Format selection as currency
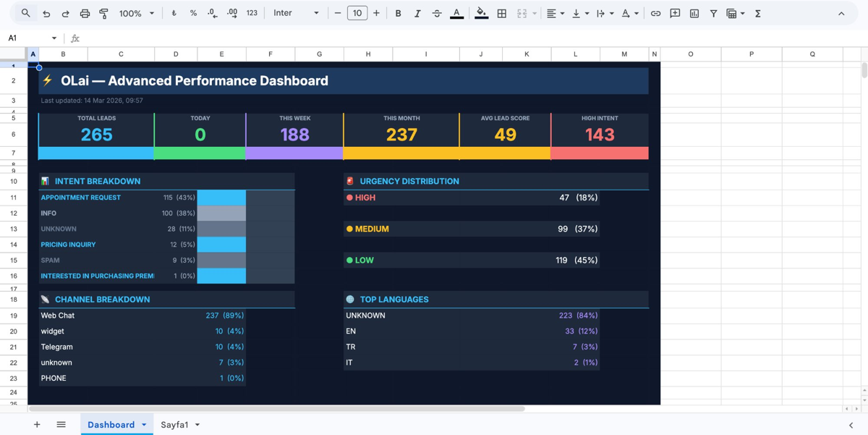The height and width of the screenshot is (435, 868). tap(174, 12)
